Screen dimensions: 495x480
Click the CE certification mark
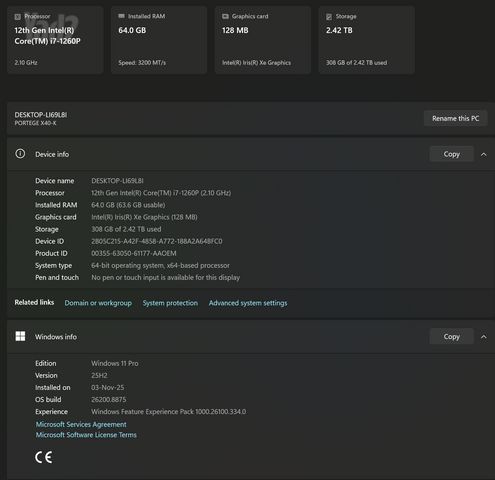[44, 457]
